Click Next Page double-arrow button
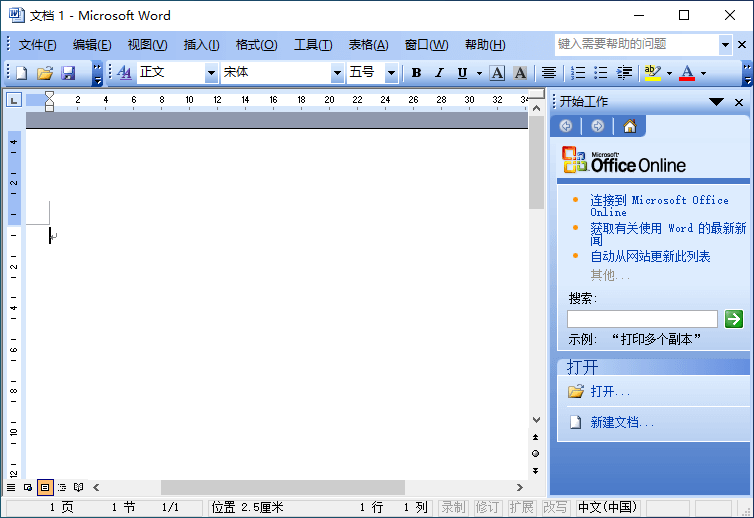754x518 pixels. click(535, 471)
